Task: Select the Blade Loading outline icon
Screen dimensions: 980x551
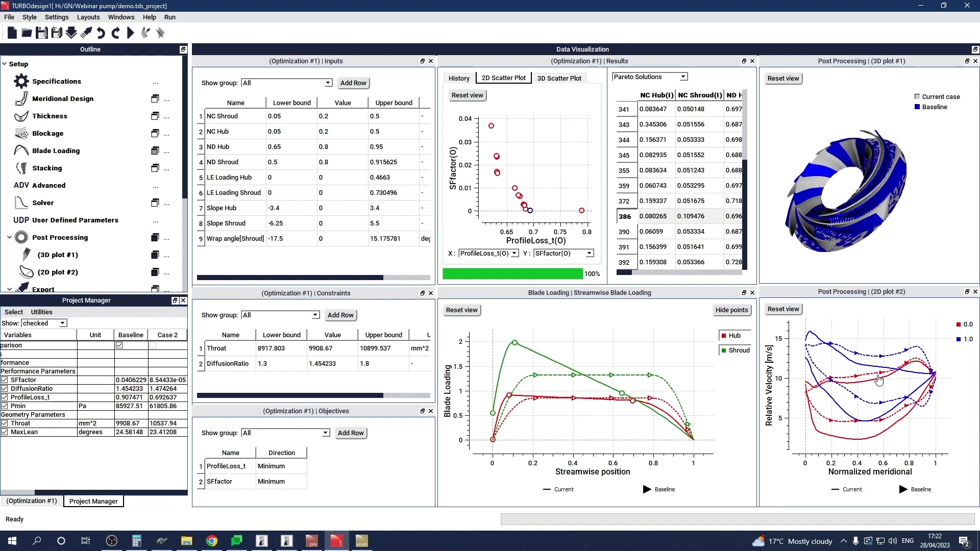Action: [x=21, y=151]
